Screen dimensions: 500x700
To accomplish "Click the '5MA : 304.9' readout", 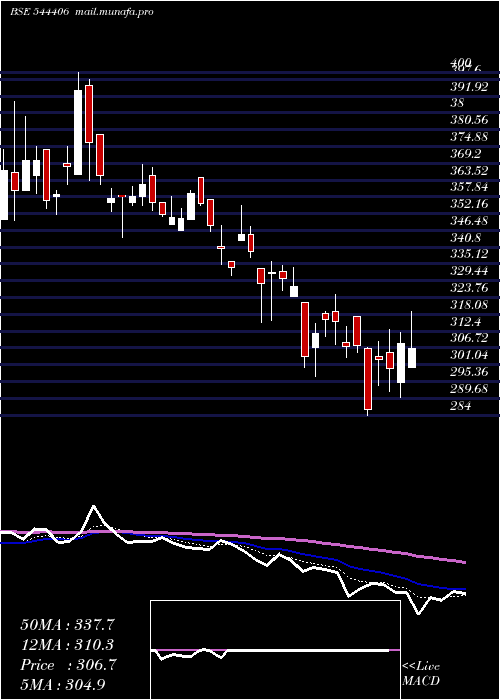I will pos(63,685).
